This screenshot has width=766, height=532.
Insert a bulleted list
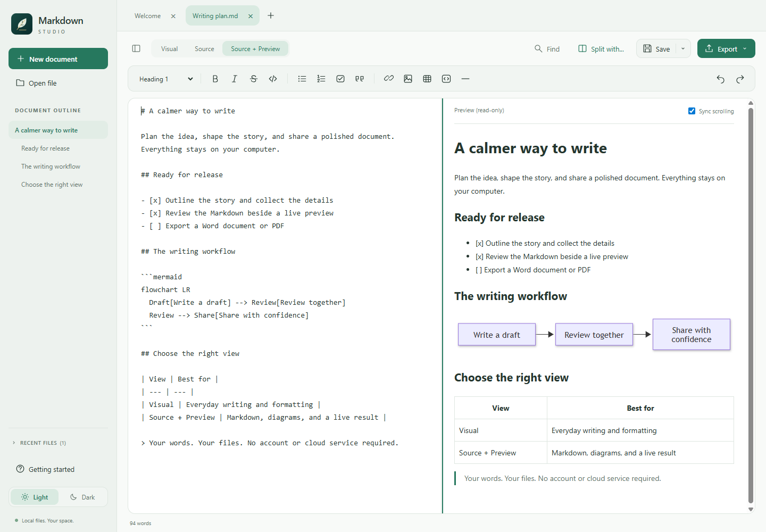302,79
